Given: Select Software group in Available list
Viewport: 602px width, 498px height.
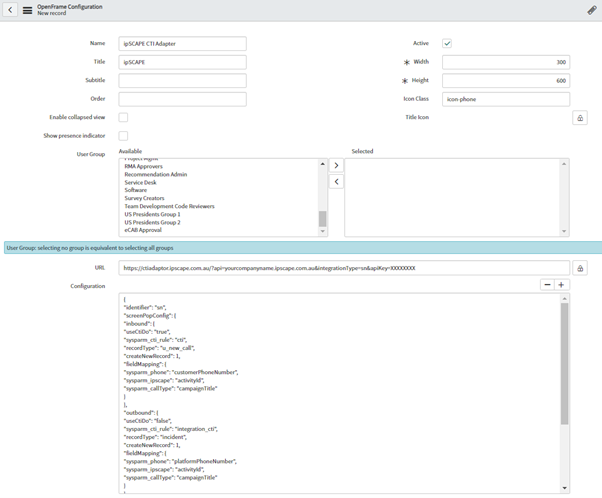Looking at the screenshot, I should [136, 190].
